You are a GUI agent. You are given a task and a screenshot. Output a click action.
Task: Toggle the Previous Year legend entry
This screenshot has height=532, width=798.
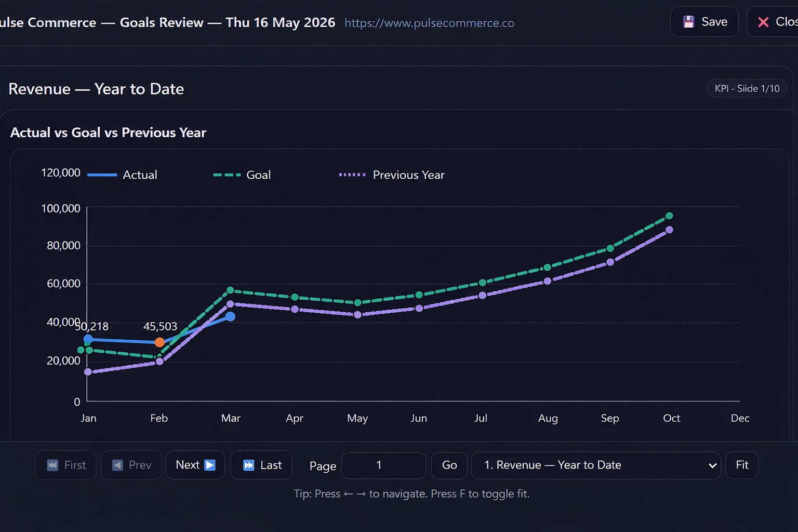(x=392, y=175)
